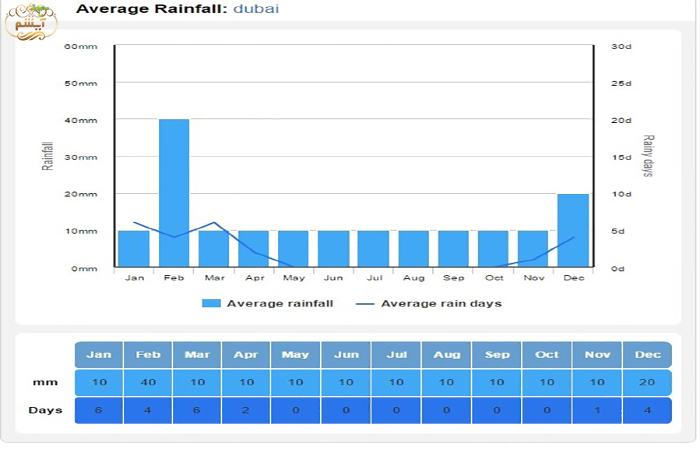This screenshot has width=700, height=450.
Task: Click the 30d right axis label
Action: click(621, 46)
